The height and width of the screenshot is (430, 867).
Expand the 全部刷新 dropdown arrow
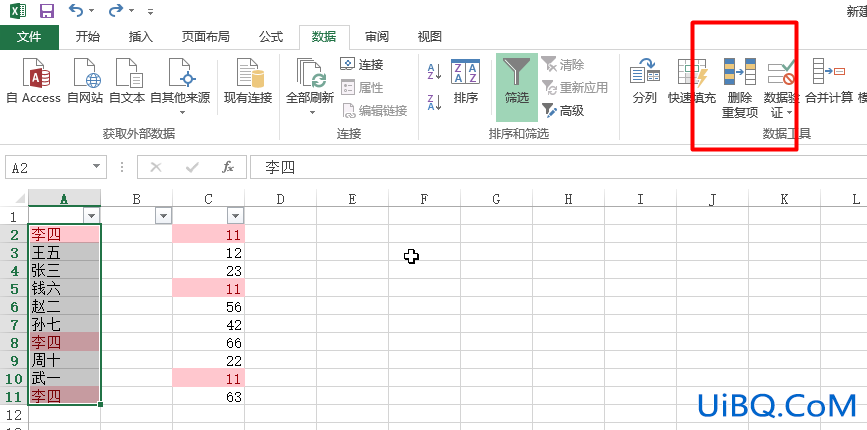312,113
